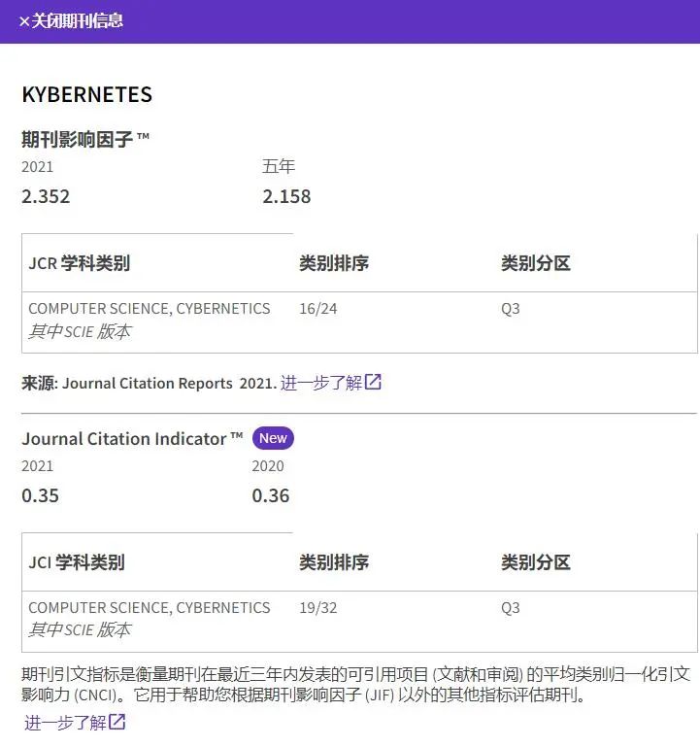Click COMPUTER SCIENCE, CYBERNETICS in the JCR table

coord(150,308)
